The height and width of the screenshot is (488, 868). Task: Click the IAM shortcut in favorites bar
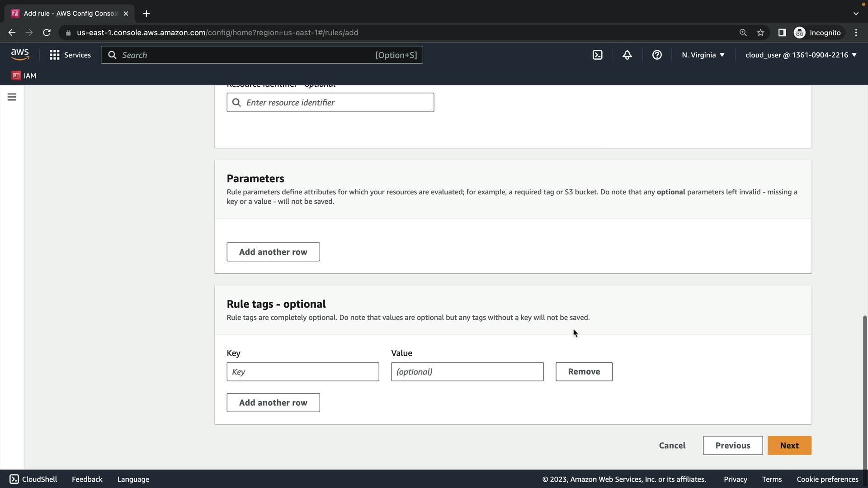pos(24,75)
